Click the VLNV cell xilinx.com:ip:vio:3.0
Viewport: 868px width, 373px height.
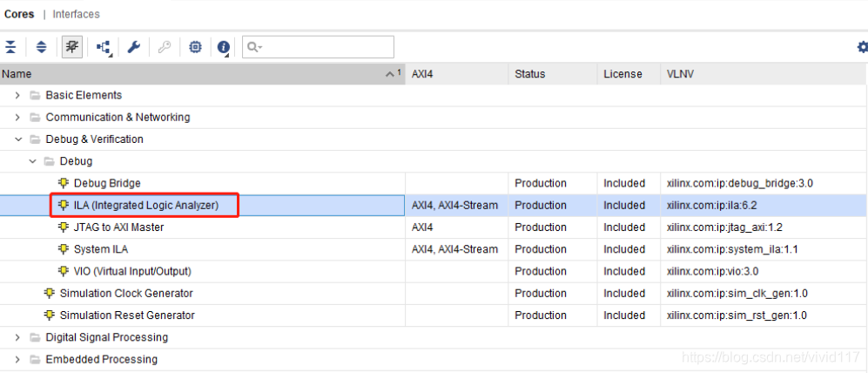pyautogui.click(x=712, y=272)
